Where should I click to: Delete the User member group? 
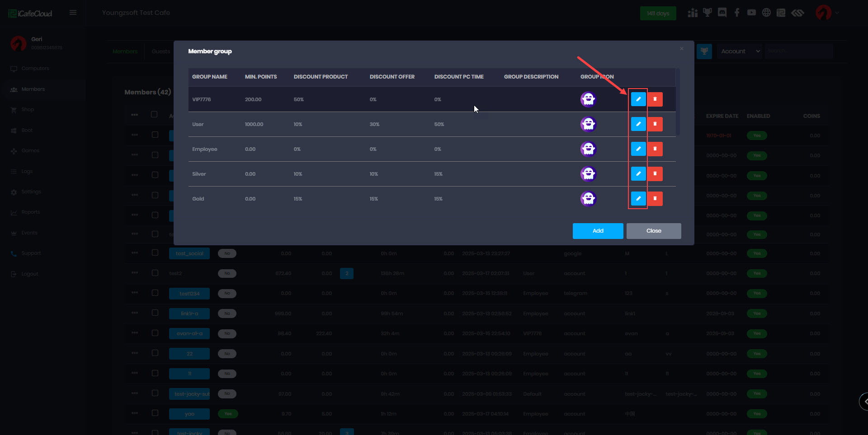click(655, 124)
